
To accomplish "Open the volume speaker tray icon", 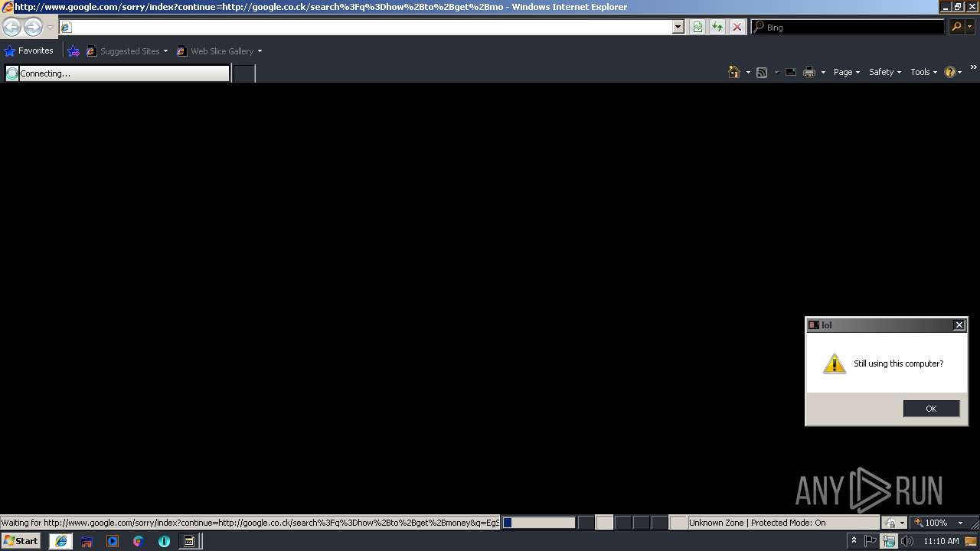I will pyautogui.click(x=907, y=541).
